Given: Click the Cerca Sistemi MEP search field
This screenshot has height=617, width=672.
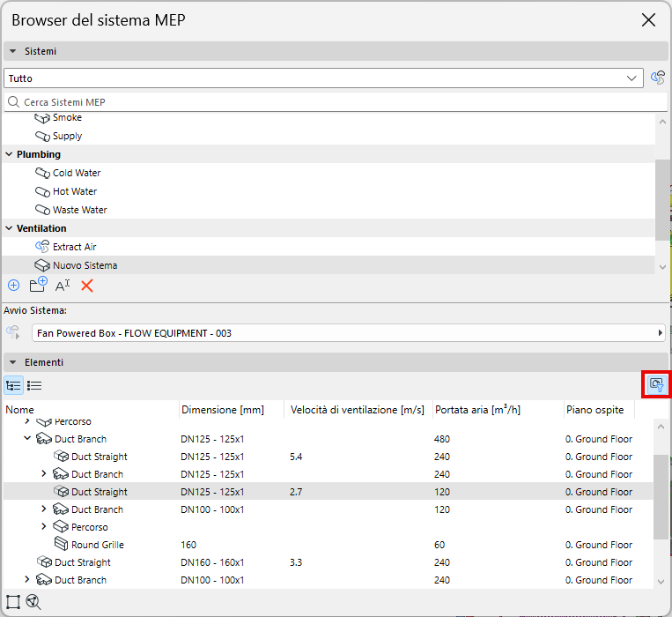Looking at the screenshot, I should 336,102.
